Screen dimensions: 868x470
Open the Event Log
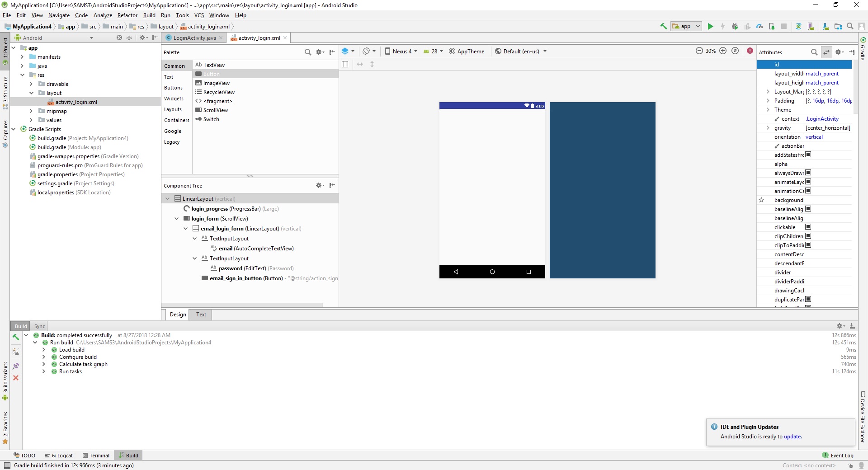click(838, 456)
